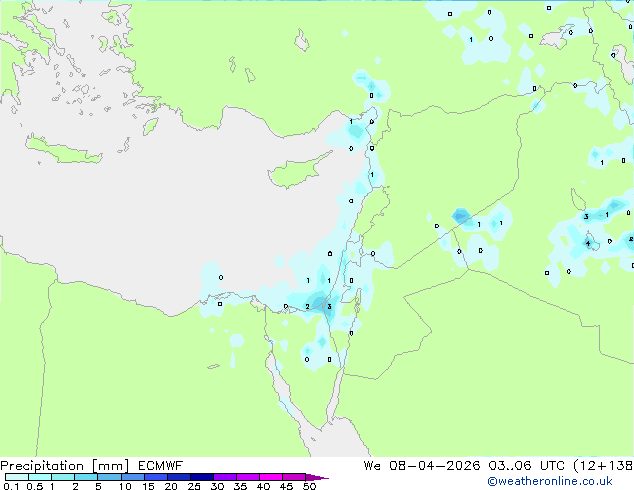Click the legend value "0.1"

click(x=11, y=486)
